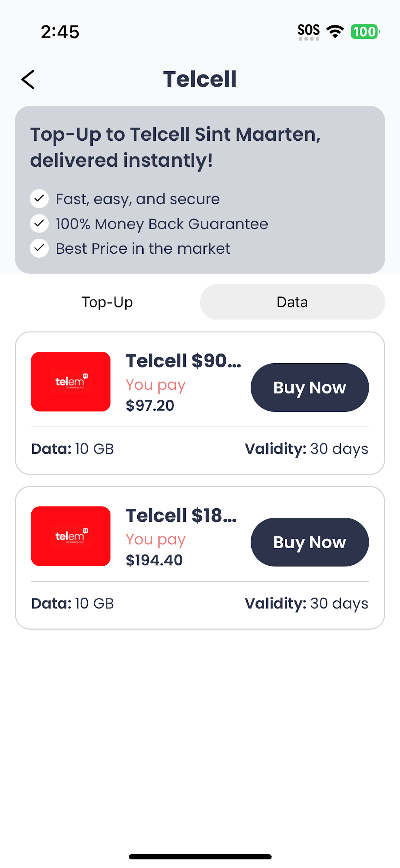Click checkmark beside Fast, easy, and secure
Viewport: 400px width, 868px height.
[39, 199]
